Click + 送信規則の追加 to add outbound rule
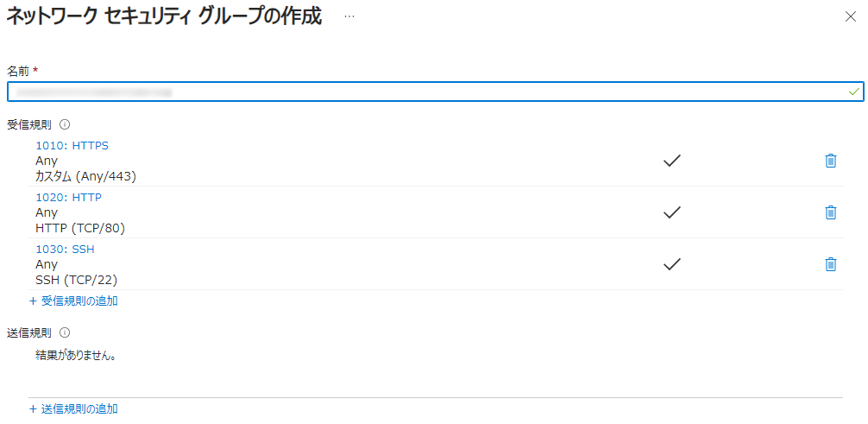 point(73,409)
